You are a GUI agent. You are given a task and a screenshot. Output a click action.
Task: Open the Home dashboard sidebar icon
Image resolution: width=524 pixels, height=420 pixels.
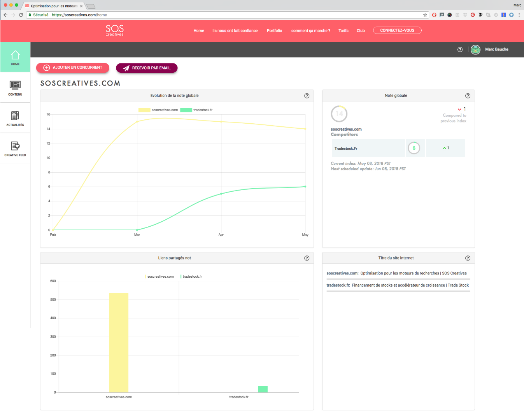pos(15,57)
